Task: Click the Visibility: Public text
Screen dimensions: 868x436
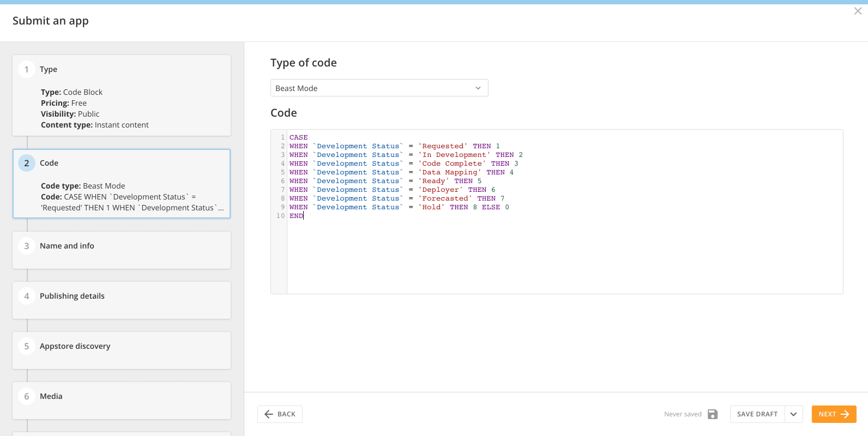Action: tap(70, 114)
